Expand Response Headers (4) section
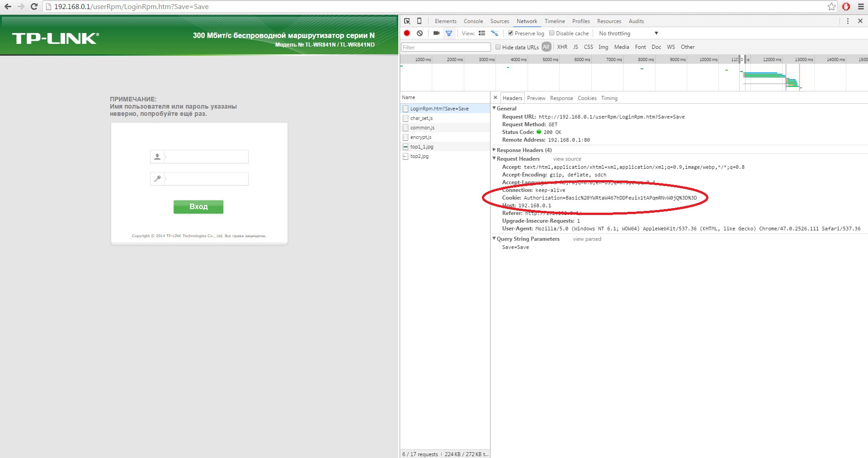The image size is (868, 458). (495, 150)
